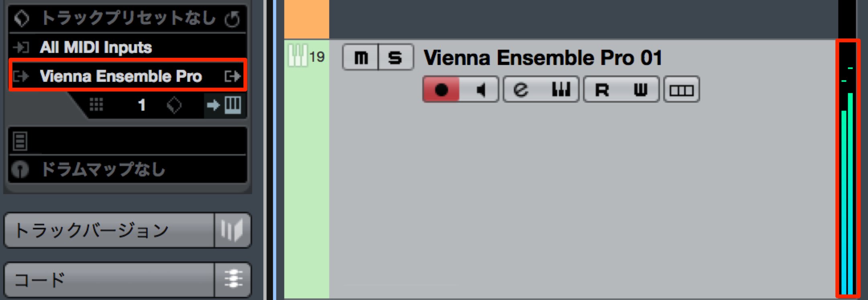Enable monitor speaker button on track
The width and height of the screenshot is (868, 300).
480,89
